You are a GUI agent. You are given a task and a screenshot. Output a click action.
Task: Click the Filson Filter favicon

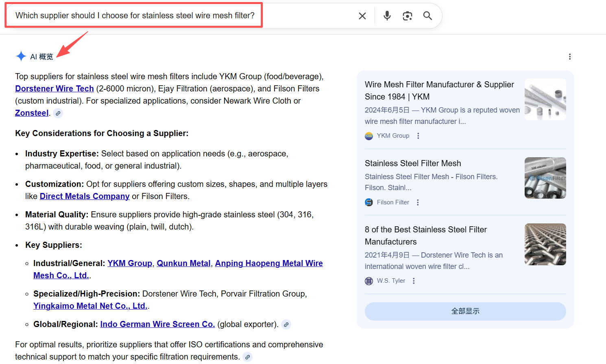pyautogui.click(x=368, y=202)
